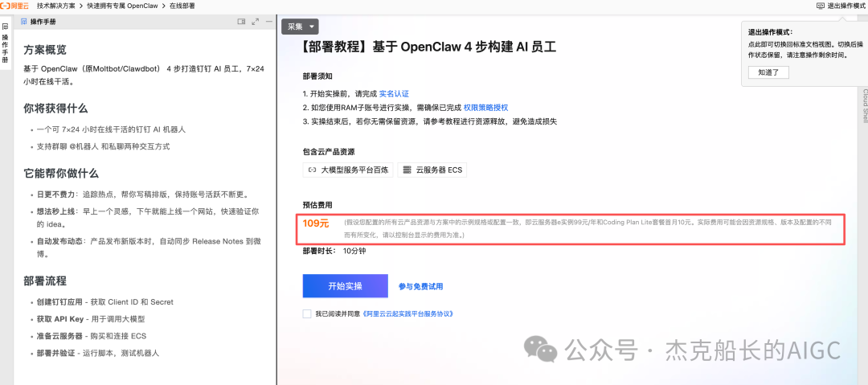This screenshot has width=868, height=385.
Task: Click the 它能帮你做什么 heading
Action: (61, 173)
